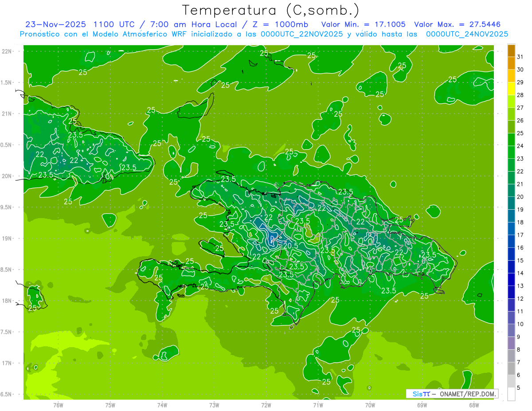
Task: Click color scale value 5
Action: (x=519, y=388)
